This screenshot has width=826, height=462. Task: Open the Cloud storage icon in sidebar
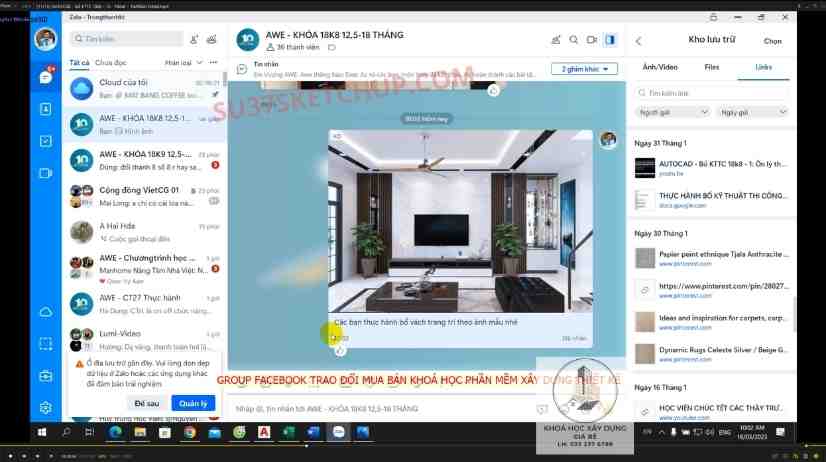(x=46, y=312)
